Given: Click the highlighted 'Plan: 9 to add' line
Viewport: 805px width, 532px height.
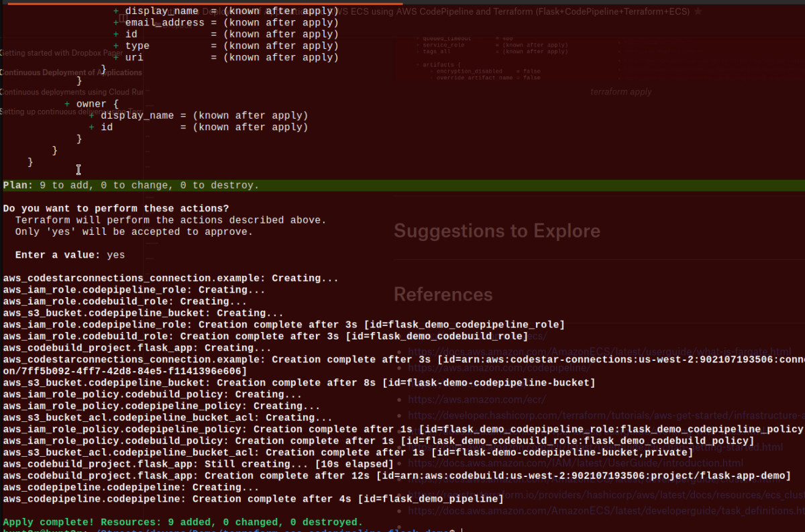Looking at the screenshot, I should click(131, 185).
